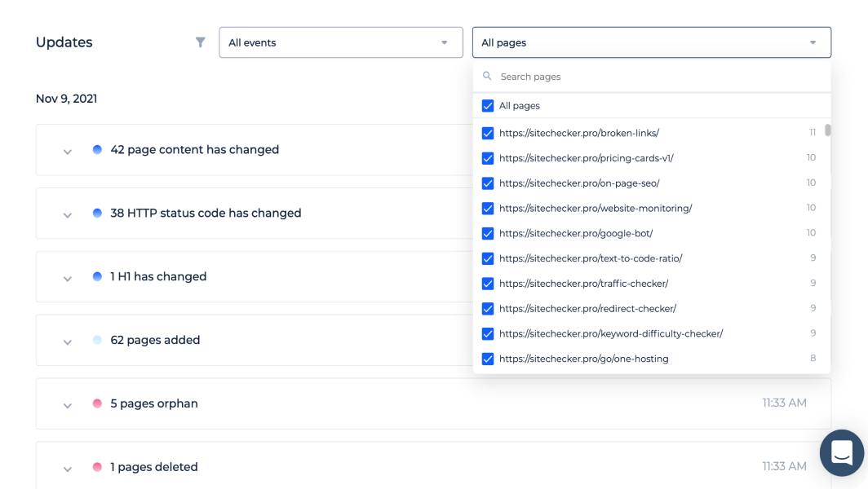The image size is (868, 489).
Task: Uncheck the traffic-checker page checkbox
Action: (x=488, y=284)
